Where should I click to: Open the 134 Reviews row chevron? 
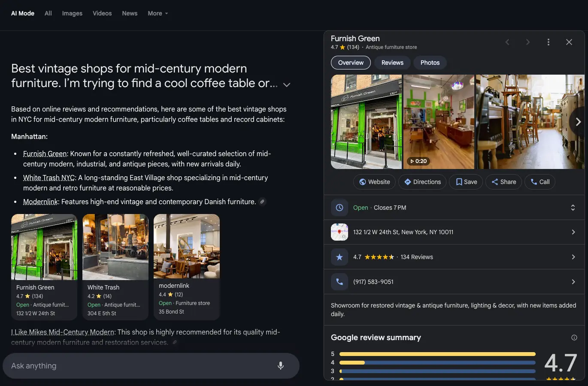[x=573, y=257]
